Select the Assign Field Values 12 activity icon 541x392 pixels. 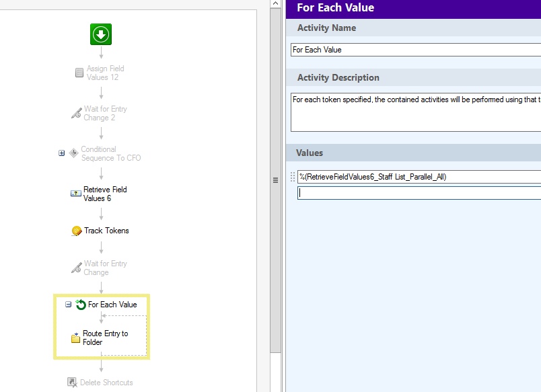point(79,73)
